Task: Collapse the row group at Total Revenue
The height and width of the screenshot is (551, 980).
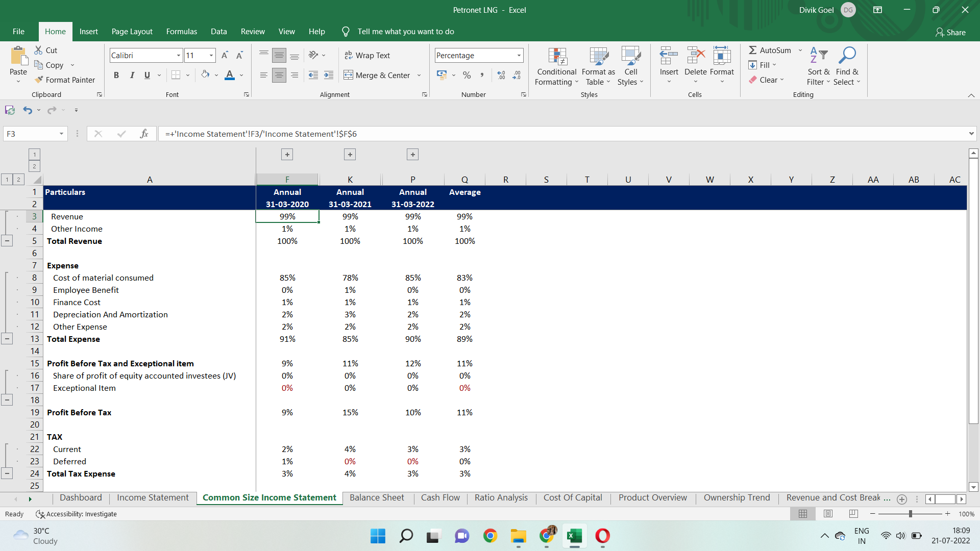Action: 7,241
